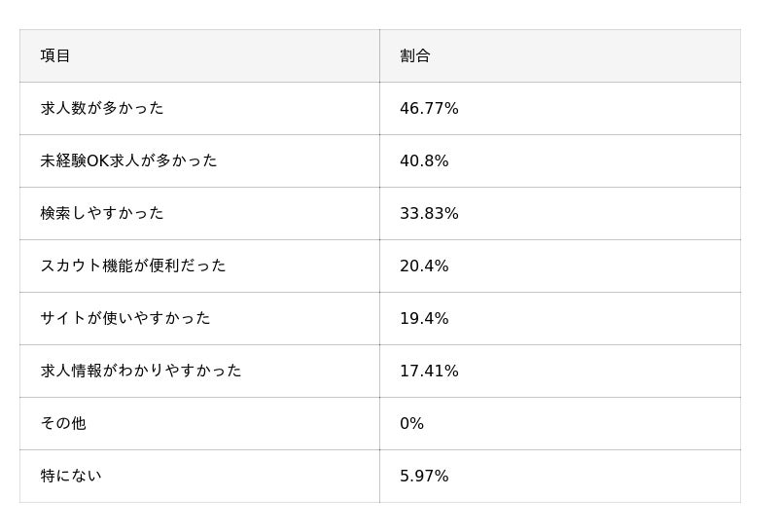Screen dimensions: 778x532
Task: Click the word スカウト in the table
Action: click(71, 266)
